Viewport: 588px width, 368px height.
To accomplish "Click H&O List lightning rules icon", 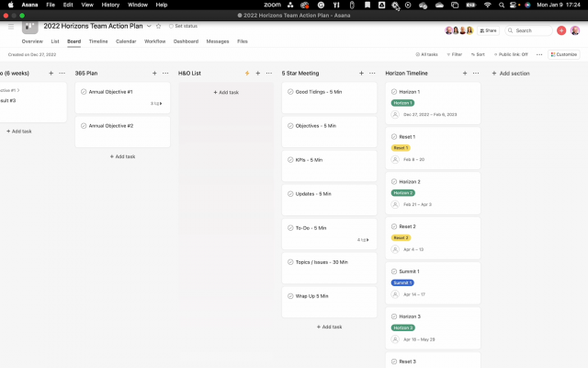I will pyautogui.click(x=247, y=74).
